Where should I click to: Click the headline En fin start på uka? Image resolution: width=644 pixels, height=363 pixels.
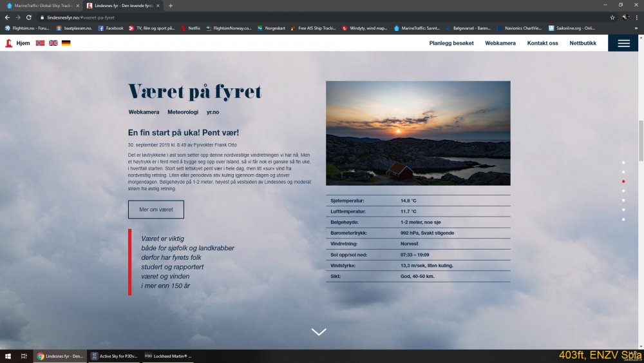tap(183, 132)
